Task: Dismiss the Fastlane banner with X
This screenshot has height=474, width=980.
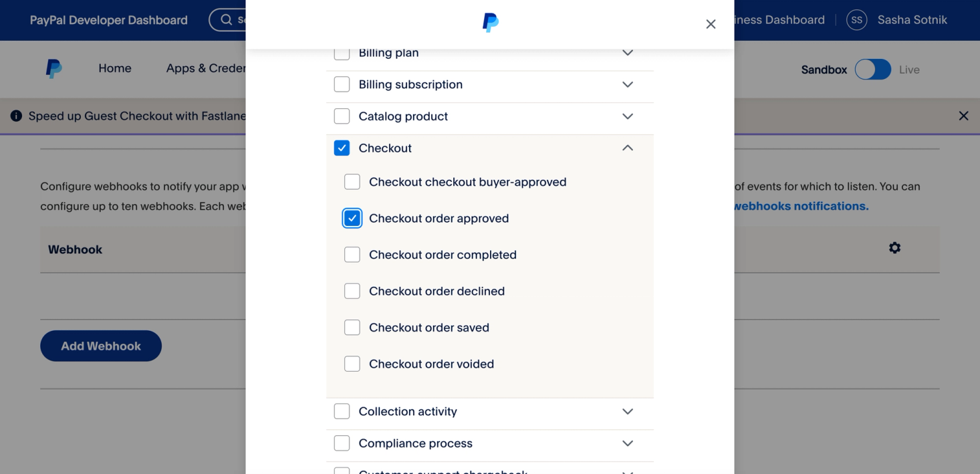Action: [963, 116]
